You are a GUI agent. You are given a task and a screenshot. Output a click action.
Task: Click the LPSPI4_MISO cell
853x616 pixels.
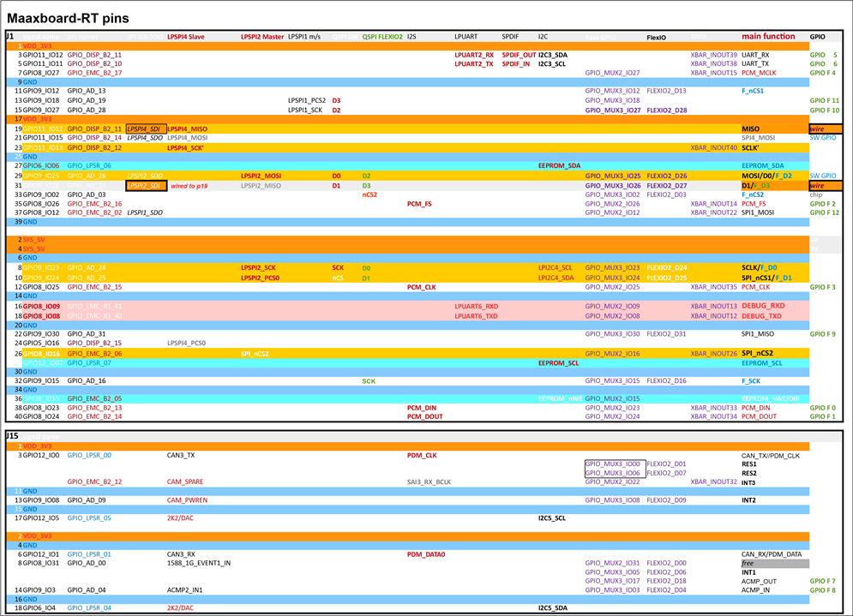187,129
